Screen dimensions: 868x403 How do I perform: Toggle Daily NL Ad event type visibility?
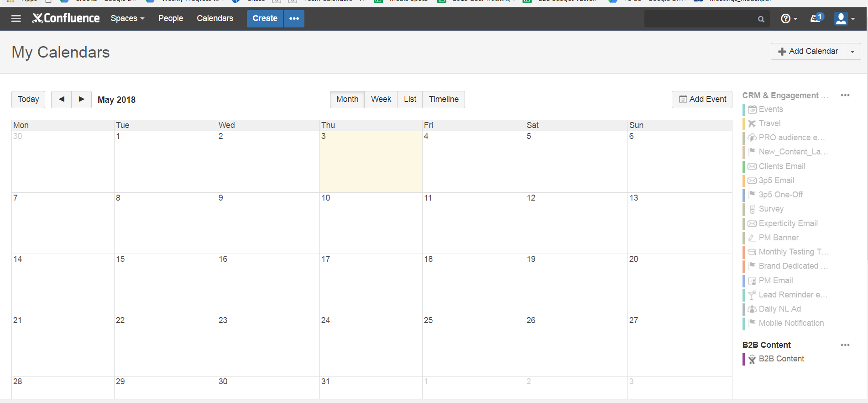click(779, 309)
